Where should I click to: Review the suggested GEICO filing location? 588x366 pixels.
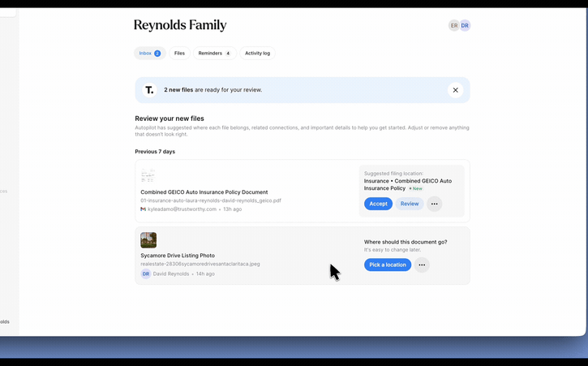[410, 204]
